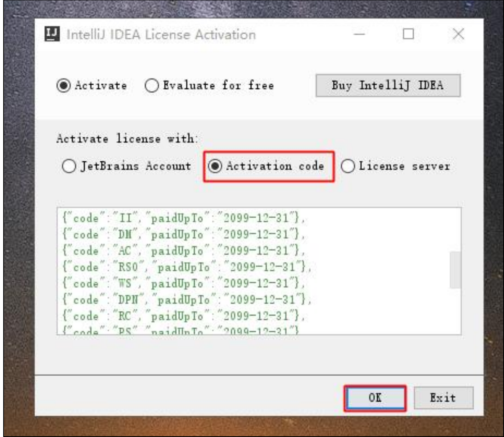This screenshot has width=504, height=437.
Task: Maximize the License Activation window
Action: click(x=408, y=34)
